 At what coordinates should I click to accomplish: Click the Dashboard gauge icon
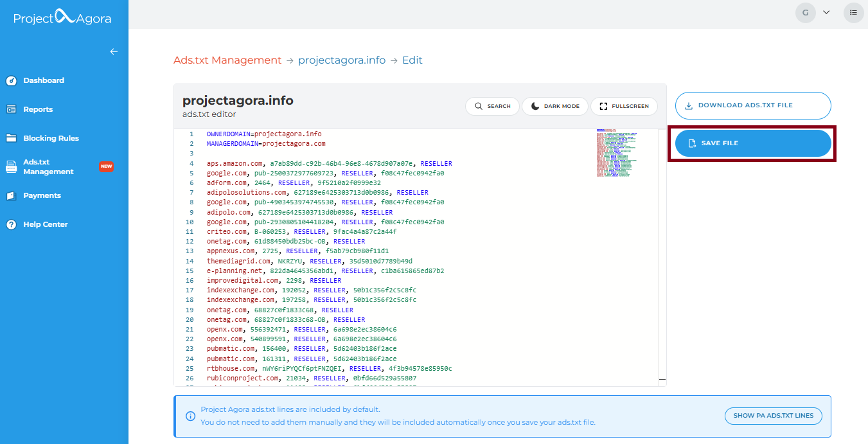tap(11, 80)
